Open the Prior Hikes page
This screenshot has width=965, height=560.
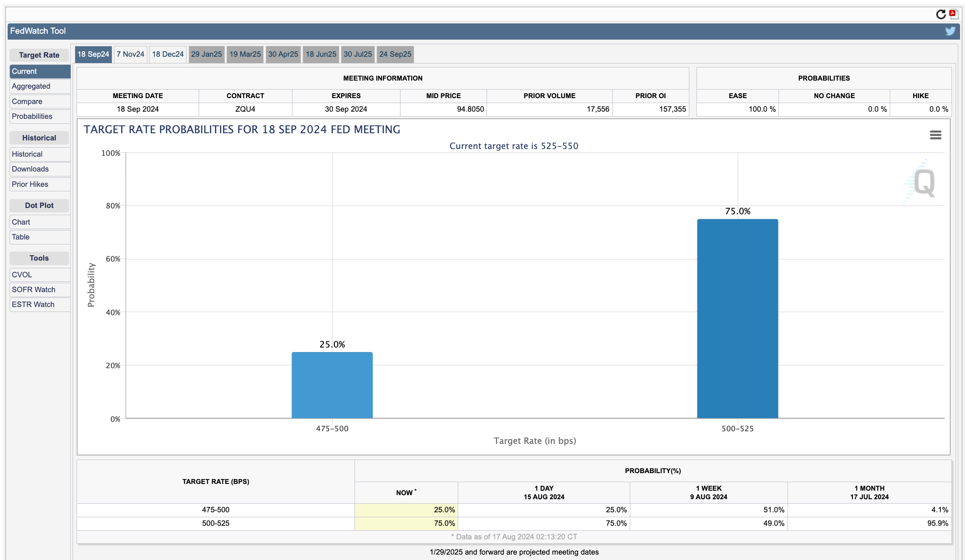click(x=40, y=184)
